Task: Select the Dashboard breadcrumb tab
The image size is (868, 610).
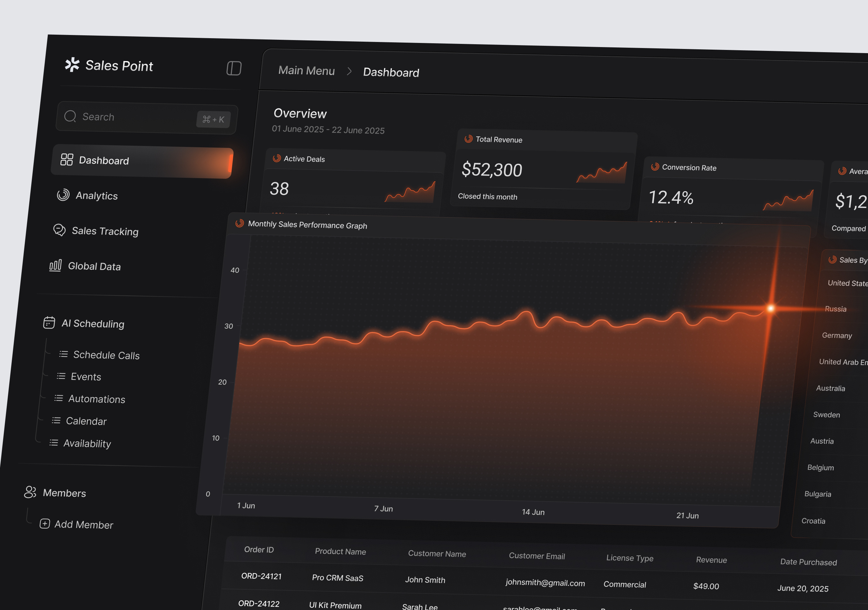Action: click(391, 73)
